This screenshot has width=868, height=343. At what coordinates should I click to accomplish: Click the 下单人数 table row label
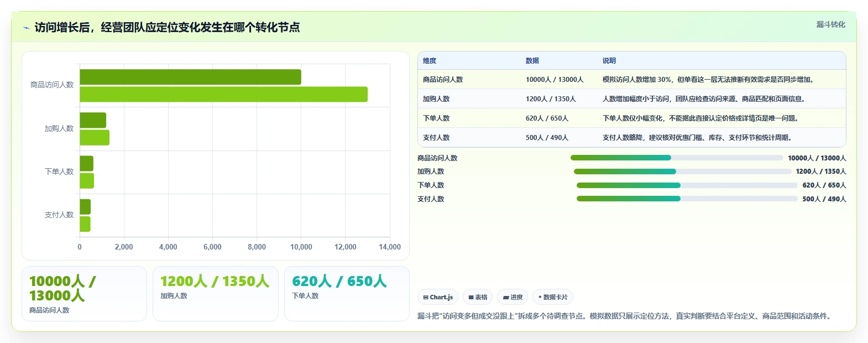(x=436, y=118)
